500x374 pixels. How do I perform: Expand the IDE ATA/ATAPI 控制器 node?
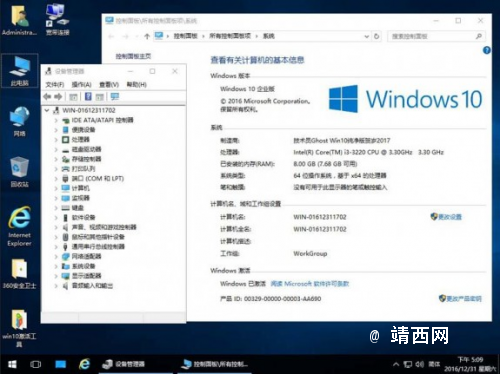coord(56,120)
